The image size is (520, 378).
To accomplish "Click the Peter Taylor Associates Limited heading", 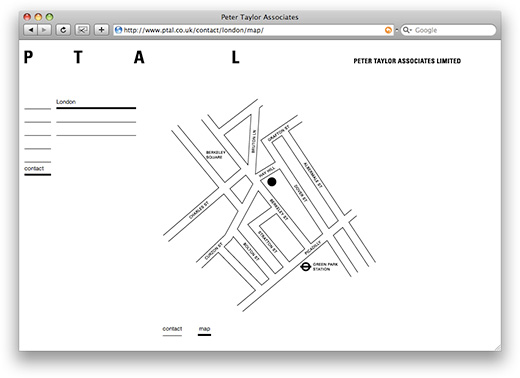I will click(x=407, y=61).
